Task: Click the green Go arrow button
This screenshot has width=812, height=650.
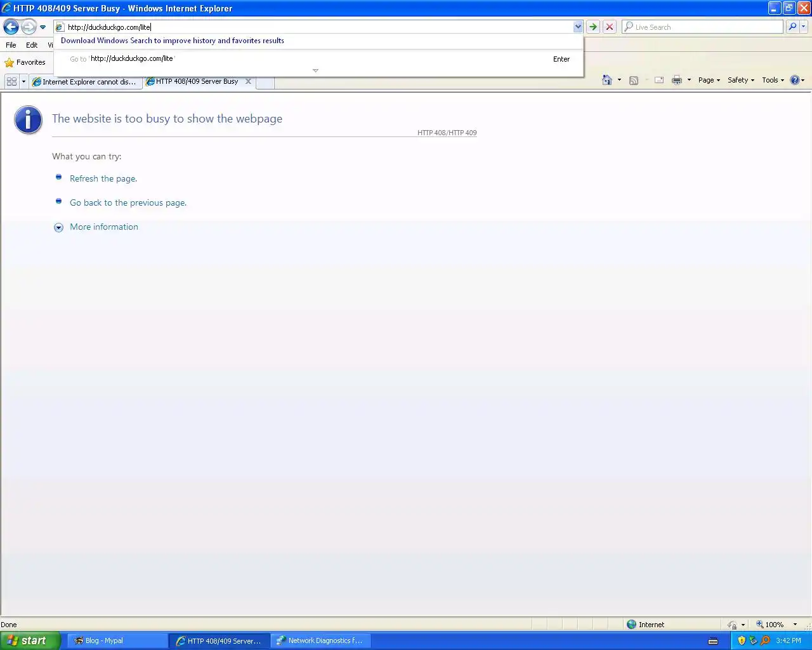Action: 593,27
